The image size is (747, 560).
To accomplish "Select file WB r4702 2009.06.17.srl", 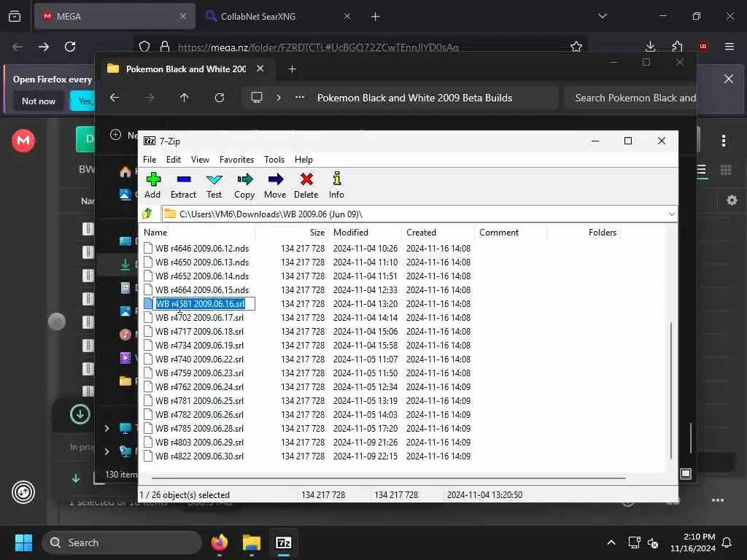I will click(x=199, y=318).
